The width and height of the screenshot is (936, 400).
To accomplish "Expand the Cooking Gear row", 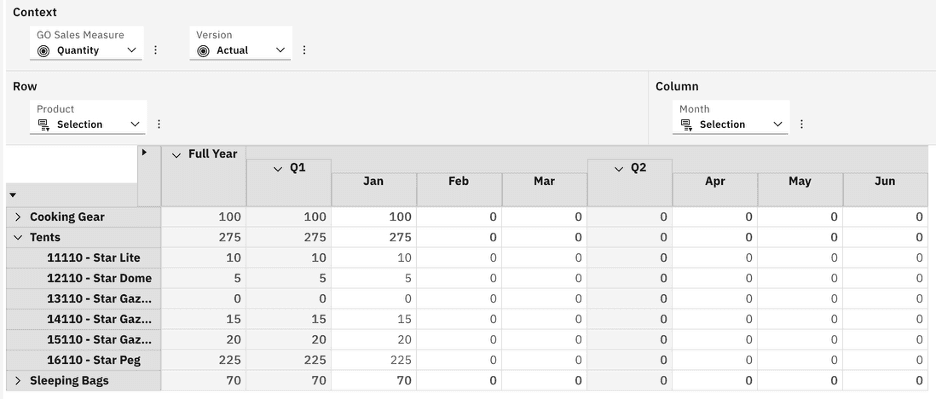I will [18, 217].
